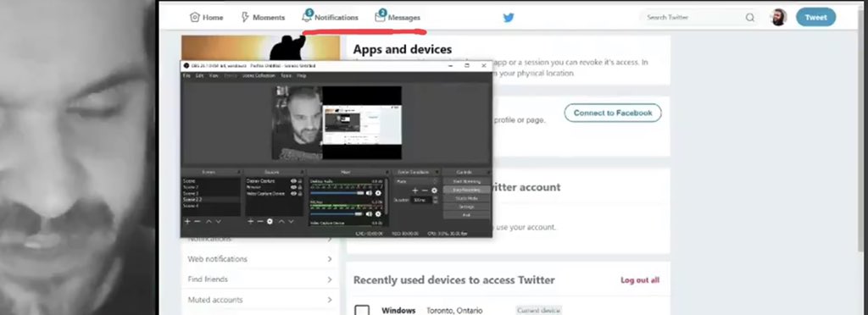The width and height of the screenshot is (868, 315).
Task: Open transition properties gear in Scene Transitions
Action: tap(434, 191)
